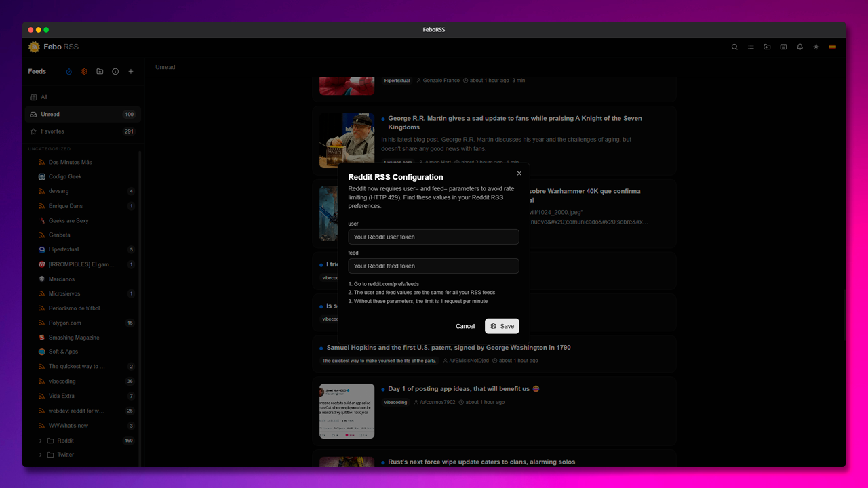Save the Reddit RSS configuration
The image size is (868, 488).
[502, 326]
